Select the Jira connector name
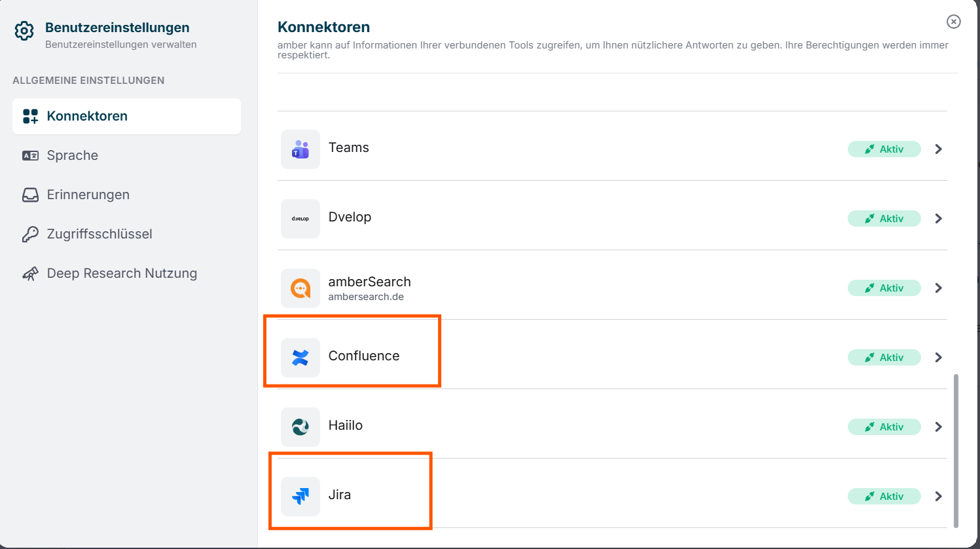The height and width of the screenshot is (549, 980). point(340,495)
